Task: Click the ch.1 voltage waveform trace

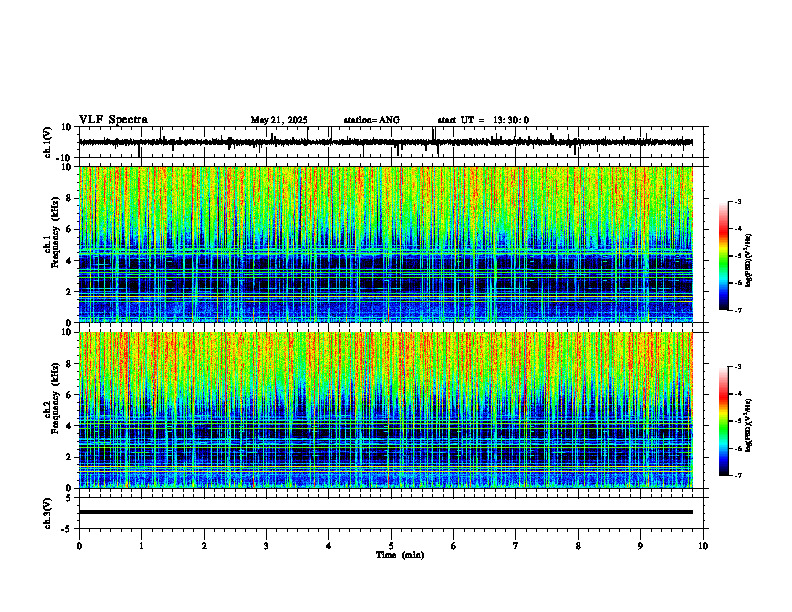Action: pyautogui.click(x=385, y=142)
